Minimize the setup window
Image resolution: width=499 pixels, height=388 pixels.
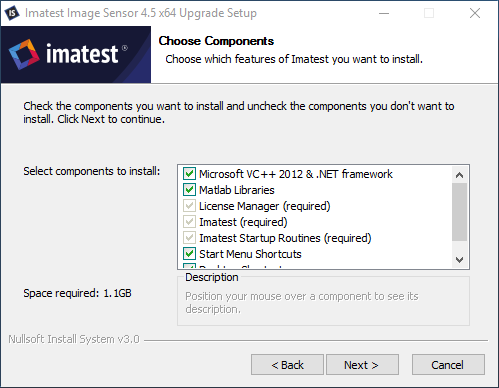pos(384,13)
